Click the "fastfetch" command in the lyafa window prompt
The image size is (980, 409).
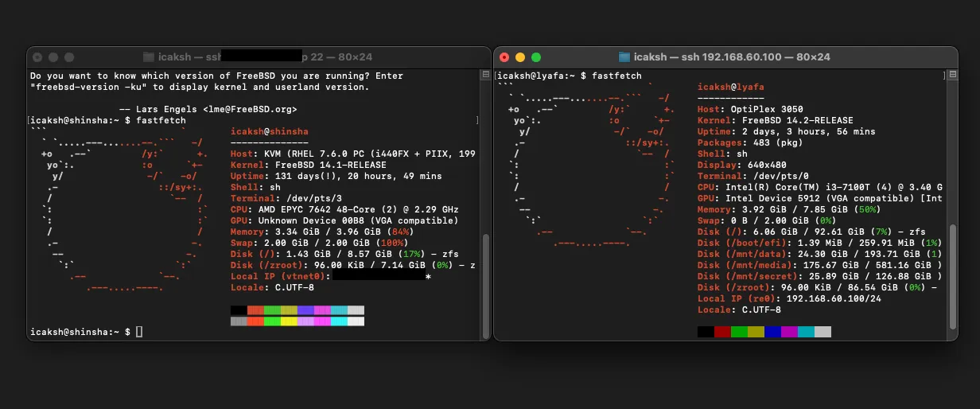coord(616,76)
